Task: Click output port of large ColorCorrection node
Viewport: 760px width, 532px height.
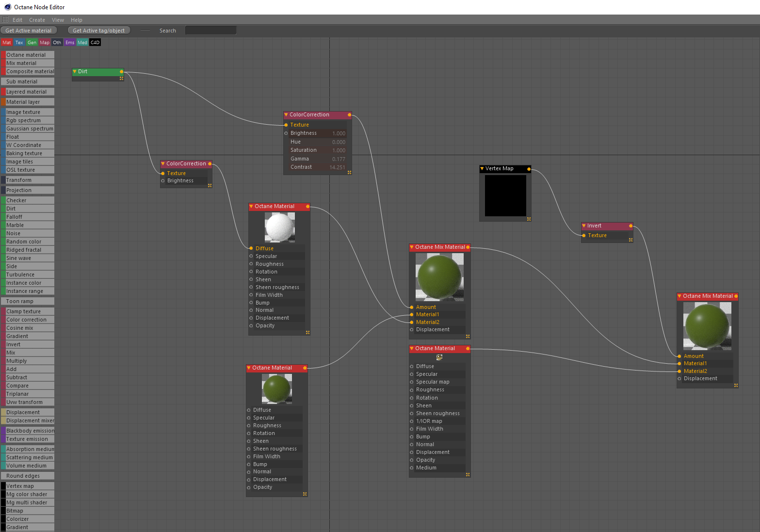Action: tap(349, 115)
